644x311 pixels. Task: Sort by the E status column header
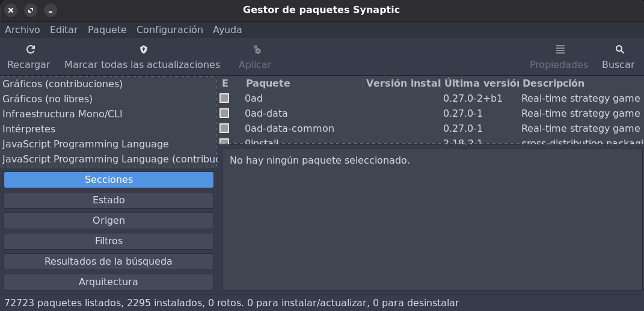pyautogui.click(x=225, y=84)
